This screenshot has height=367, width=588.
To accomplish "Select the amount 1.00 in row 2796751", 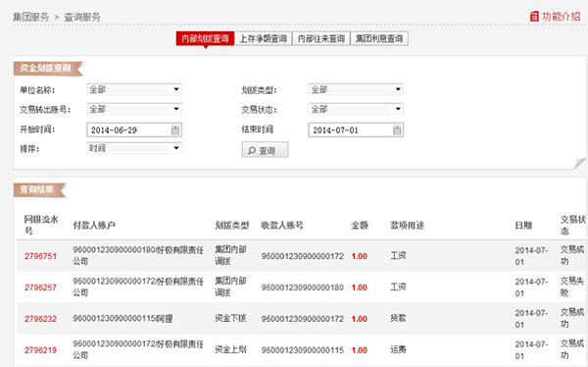I will point(360,256).
